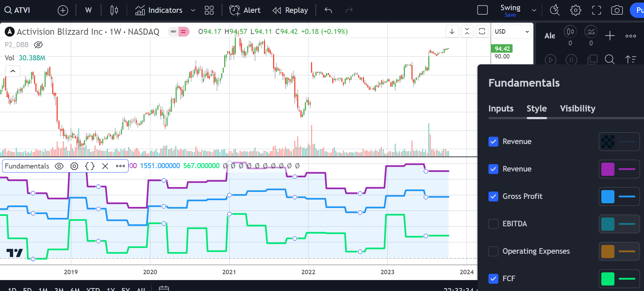Move the pane down with the arrow button
Viewport: 644px width, 291px height.
(x=452, y=31)
